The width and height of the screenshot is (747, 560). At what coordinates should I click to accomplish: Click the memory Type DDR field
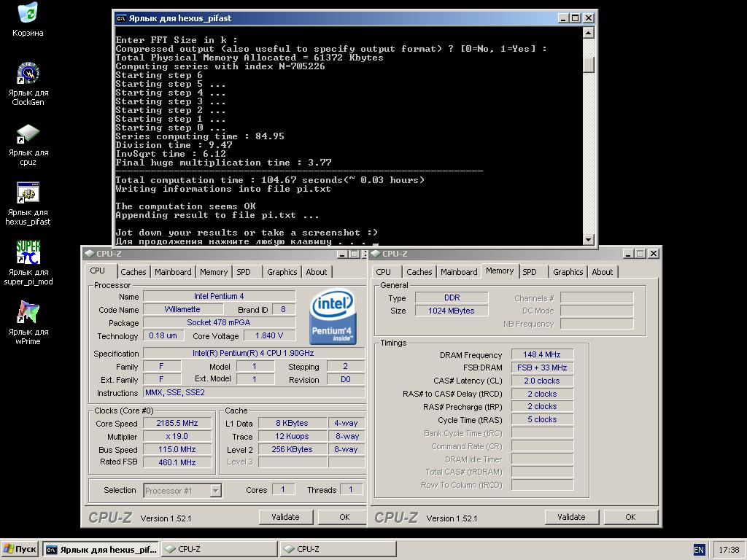(x=452, y=297)
